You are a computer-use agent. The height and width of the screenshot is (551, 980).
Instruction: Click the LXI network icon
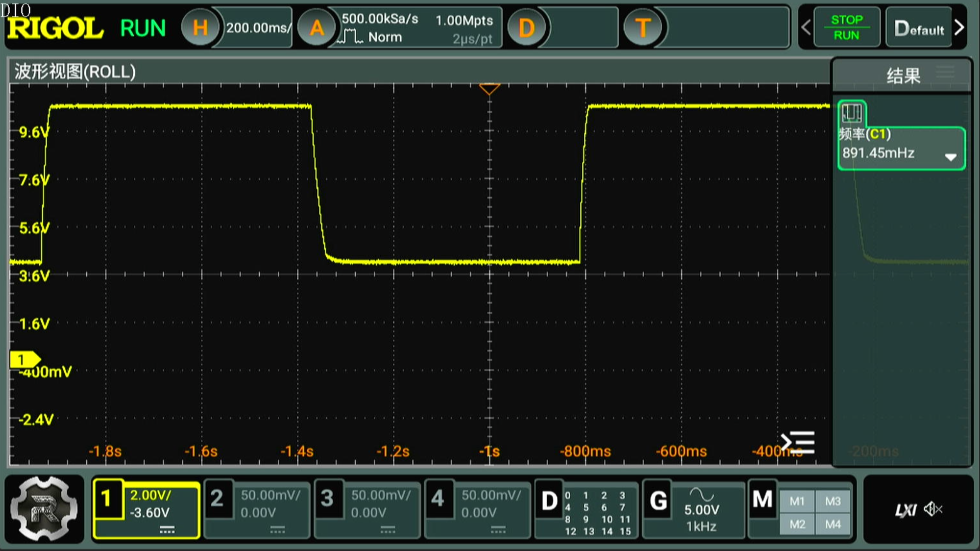(905, 510)
